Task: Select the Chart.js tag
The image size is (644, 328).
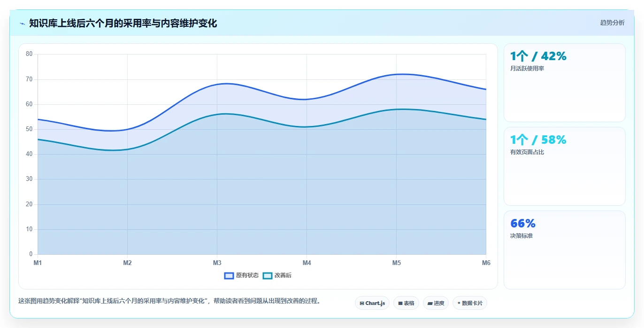Action: [372, 303]
